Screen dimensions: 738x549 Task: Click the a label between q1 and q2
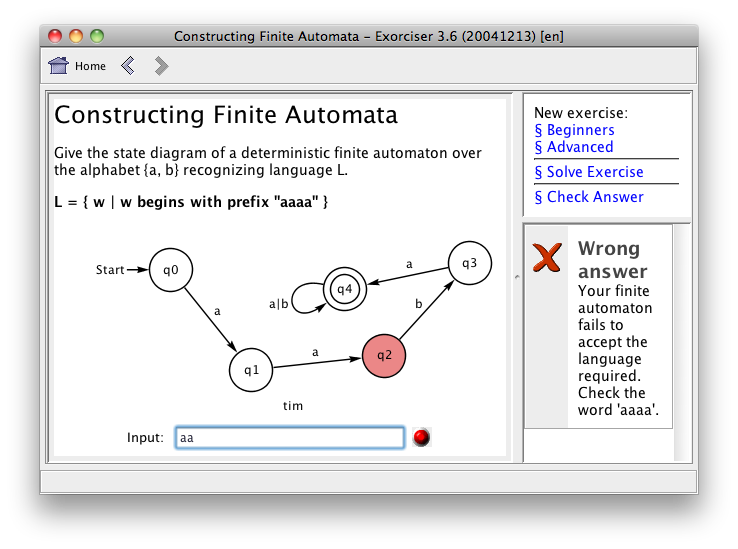[x=315, y=352]
